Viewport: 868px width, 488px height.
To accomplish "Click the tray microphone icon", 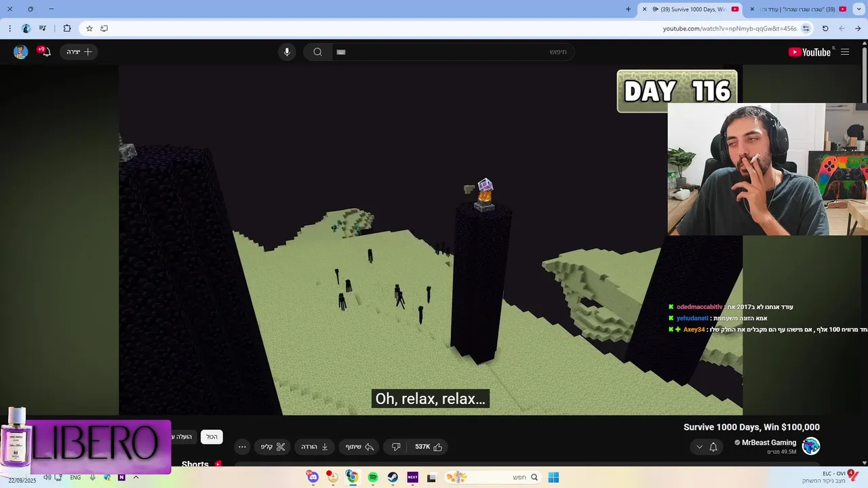I will tap(92, 477).
